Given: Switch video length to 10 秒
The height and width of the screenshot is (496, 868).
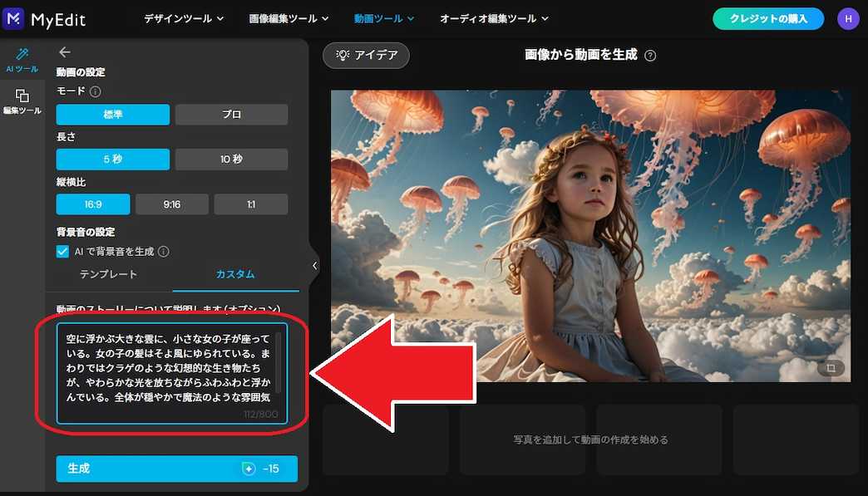Looking at the screenshot, I should (231, 159).
